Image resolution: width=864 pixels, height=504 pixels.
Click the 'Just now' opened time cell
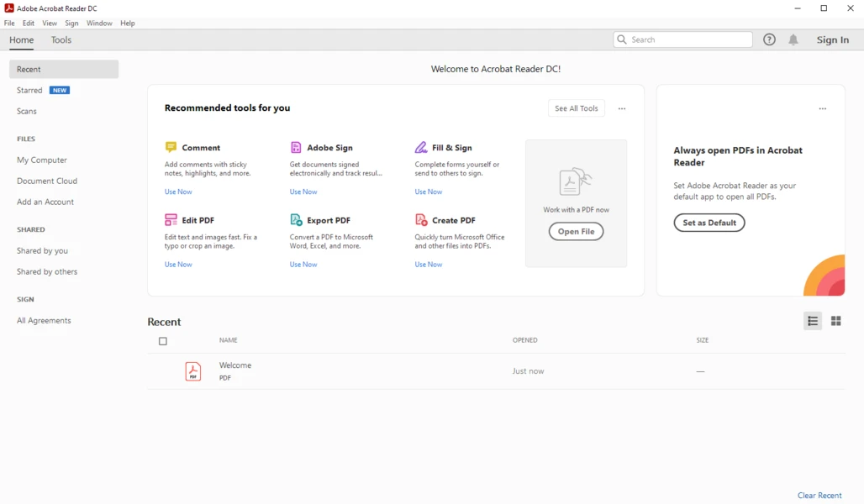528,371
